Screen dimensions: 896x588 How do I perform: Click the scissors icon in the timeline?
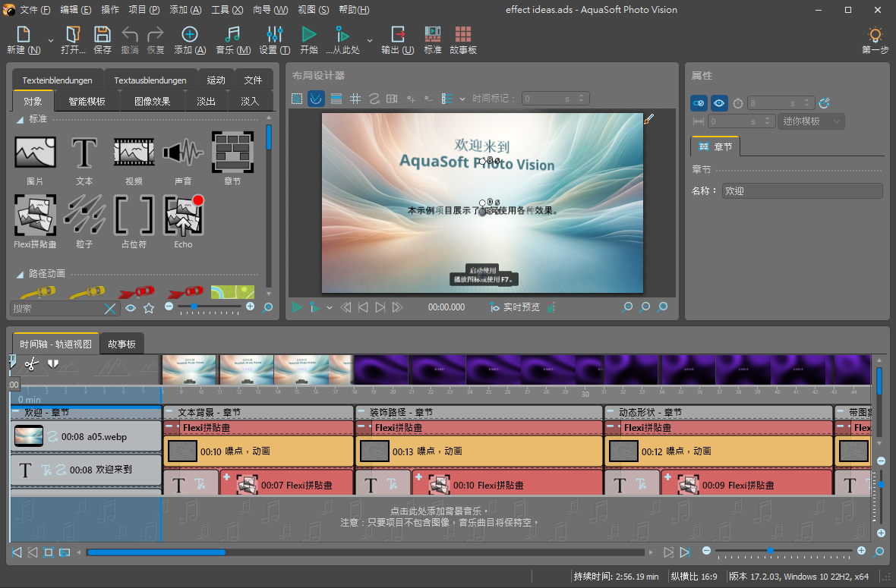click(x=31, y=364)
